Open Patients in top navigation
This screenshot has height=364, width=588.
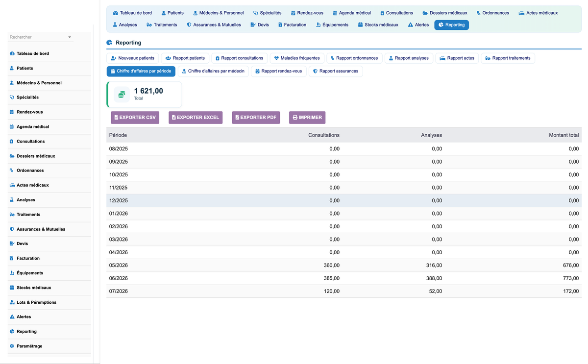pos(172,13)
